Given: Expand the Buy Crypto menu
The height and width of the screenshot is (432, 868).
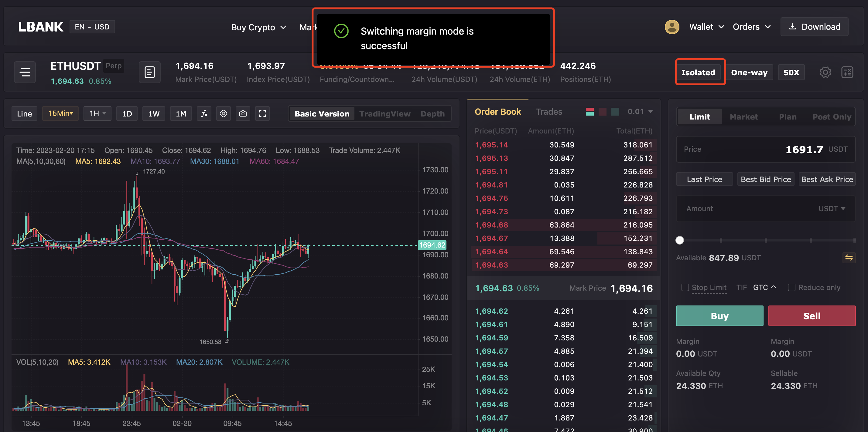Looking at the screenshot, I should click(258, 27).
